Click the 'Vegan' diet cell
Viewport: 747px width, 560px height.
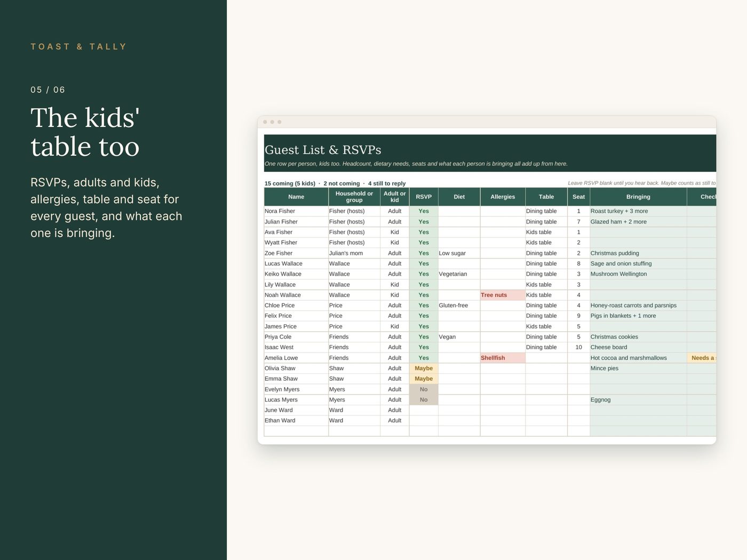[459, 337]
